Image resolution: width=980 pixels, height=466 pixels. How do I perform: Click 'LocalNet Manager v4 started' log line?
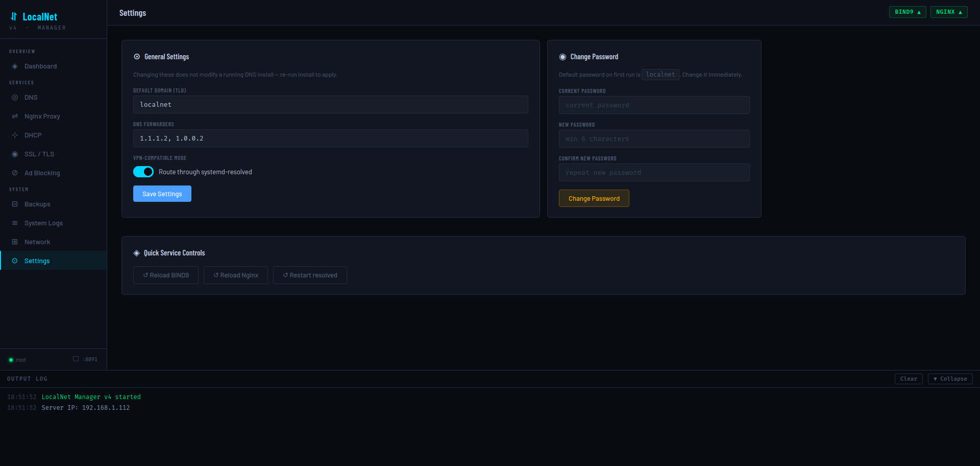point(91,397)
